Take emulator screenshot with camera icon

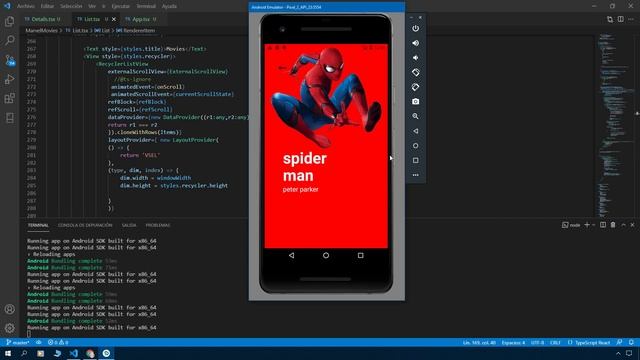click(x=416, y=101)
